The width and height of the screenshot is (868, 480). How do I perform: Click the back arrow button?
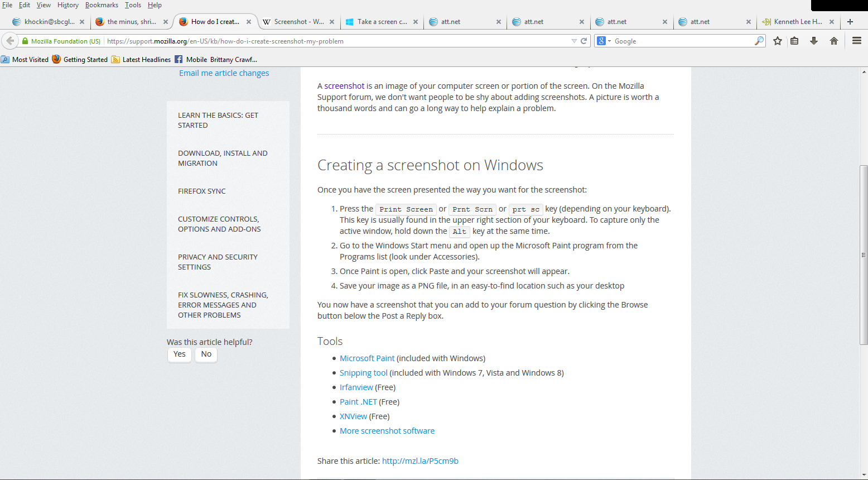(x=10, y=41)
